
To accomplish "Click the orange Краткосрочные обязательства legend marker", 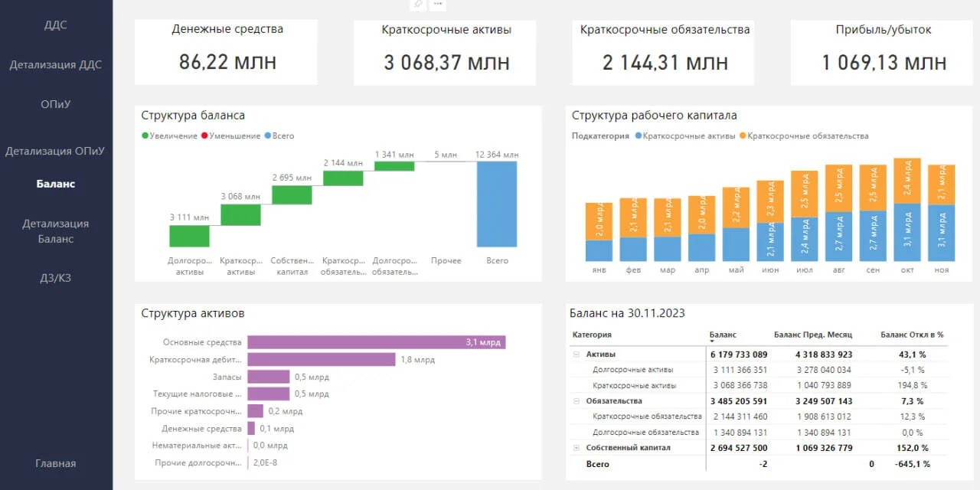I will [x=743, y=136].
